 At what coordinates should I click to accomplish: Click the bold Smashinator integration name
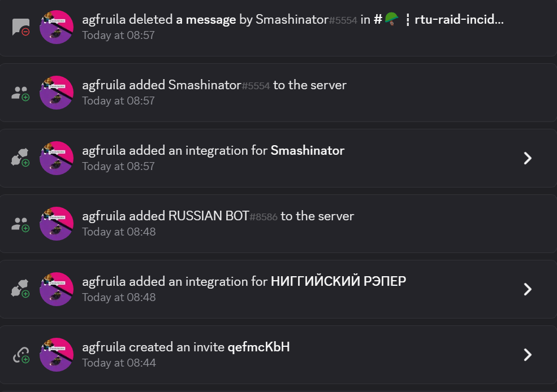pyautogui.click(x=307, y=150)
